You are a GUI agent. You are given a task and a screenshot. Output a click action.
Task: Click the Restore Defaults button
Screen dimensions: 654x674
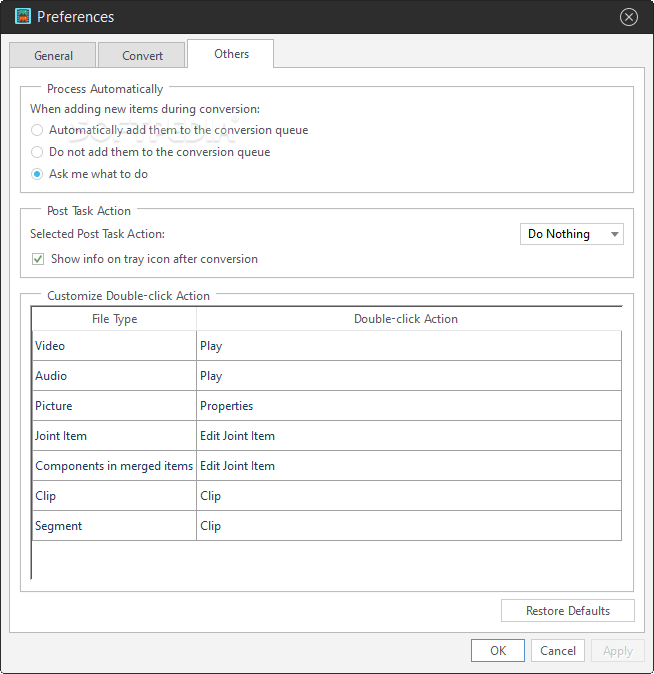(568, 610)
